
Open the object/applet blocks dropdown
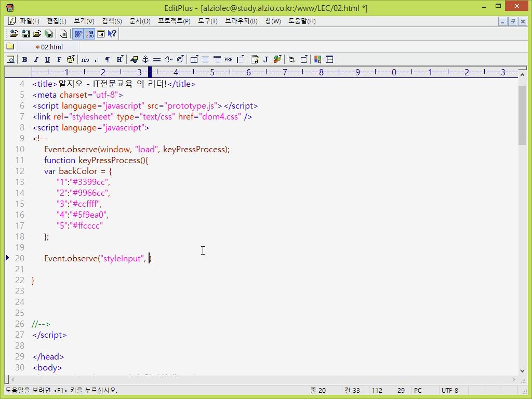click(x=277, y=59)
